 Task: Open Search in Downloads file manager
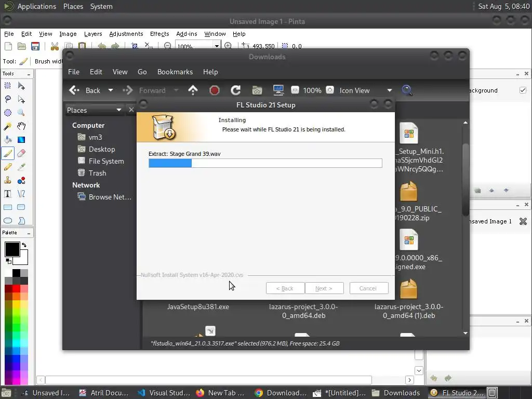(x=407, y=90)
